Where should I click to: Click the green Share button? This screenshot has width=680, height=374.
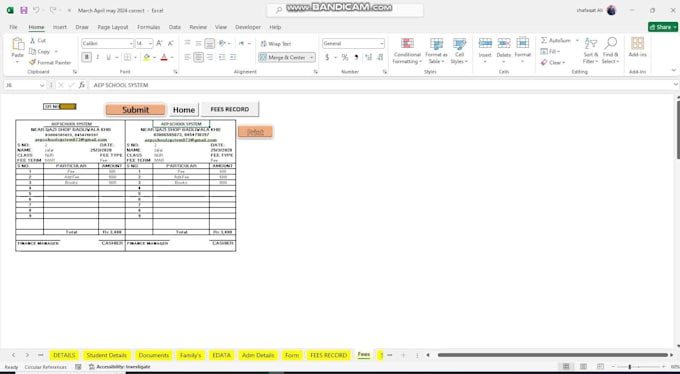pos(663,27)
